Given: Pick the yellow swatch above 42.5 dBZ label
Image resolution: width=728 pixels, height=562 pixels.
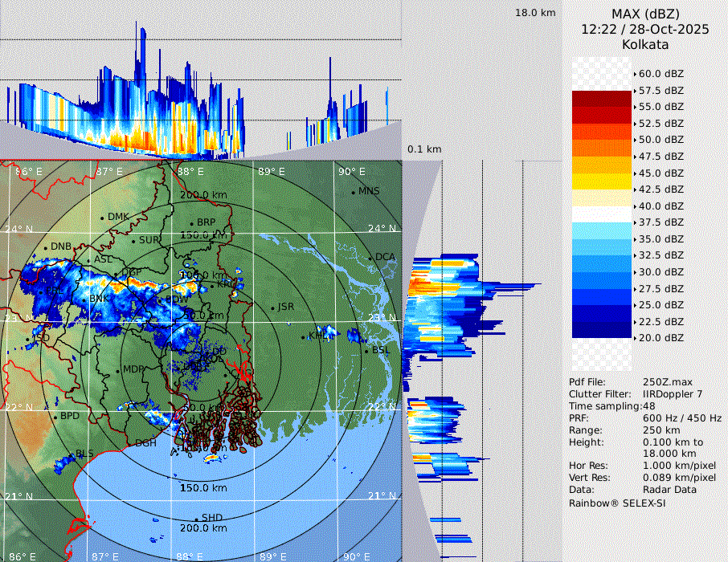Looking at the screenshot, I should click(602, 181).
